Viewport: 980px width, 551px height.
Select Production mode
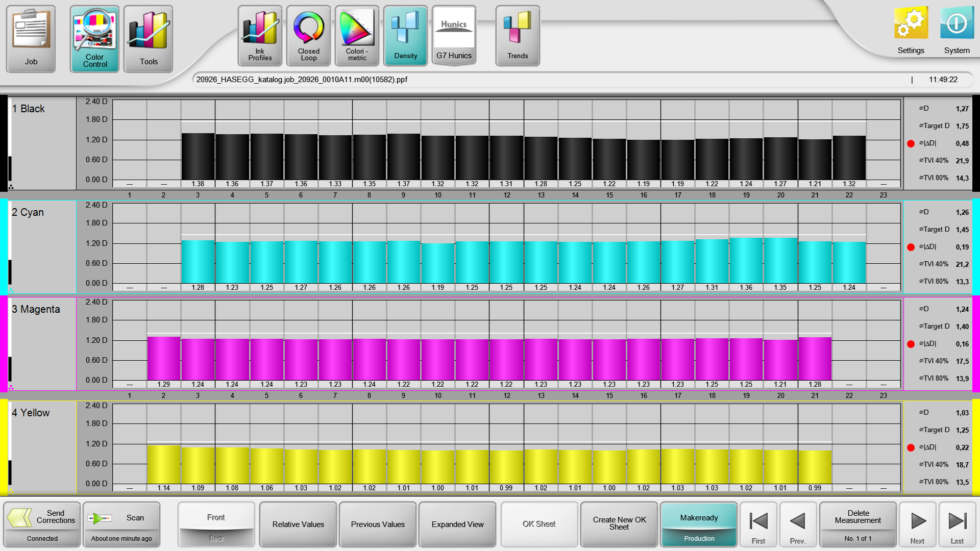(x=699, y=539)
